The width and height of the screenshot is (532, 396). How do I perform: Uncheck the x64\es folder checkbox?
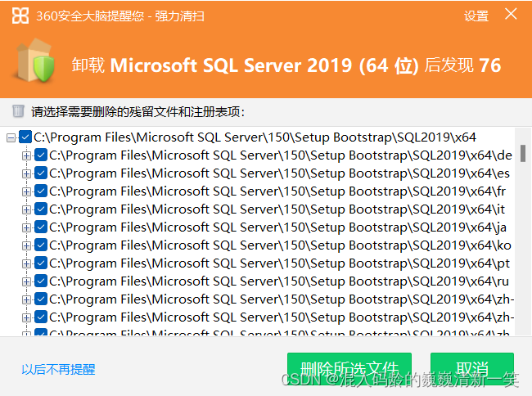click(41, 173)
